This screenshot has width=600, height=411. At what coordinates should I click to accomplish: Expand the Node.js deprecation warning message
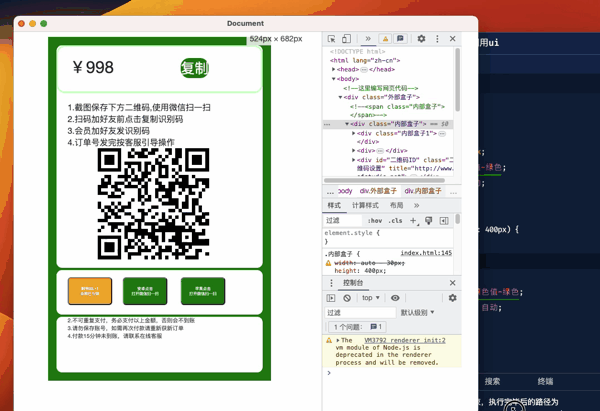338,340
